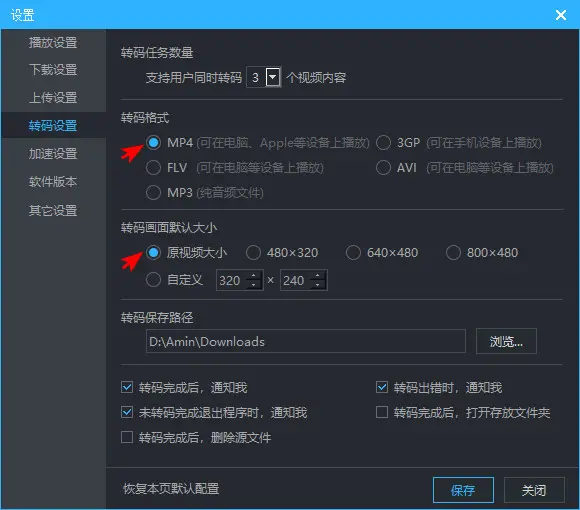Open 其它设置 section
The image size is (580, 510).
point(53,210)
